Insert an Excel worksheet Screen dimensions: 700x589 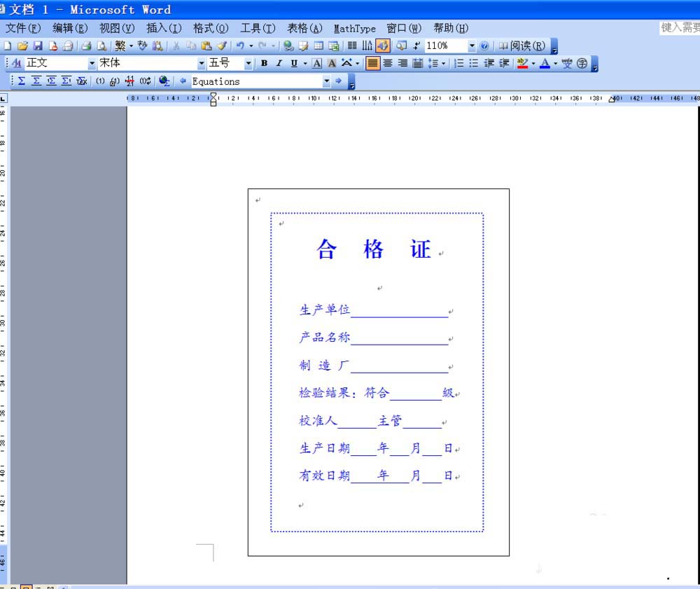tap(334, 46)
